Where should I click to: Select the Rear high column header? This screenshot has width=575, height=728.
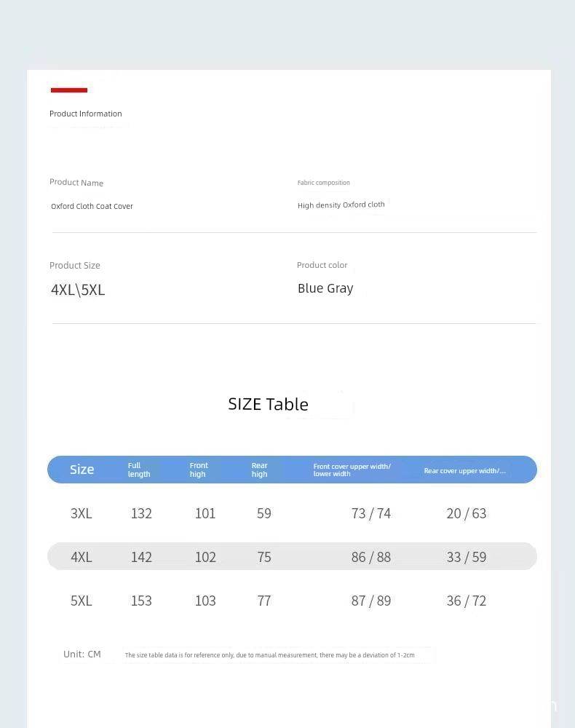[x=259, y=470]
